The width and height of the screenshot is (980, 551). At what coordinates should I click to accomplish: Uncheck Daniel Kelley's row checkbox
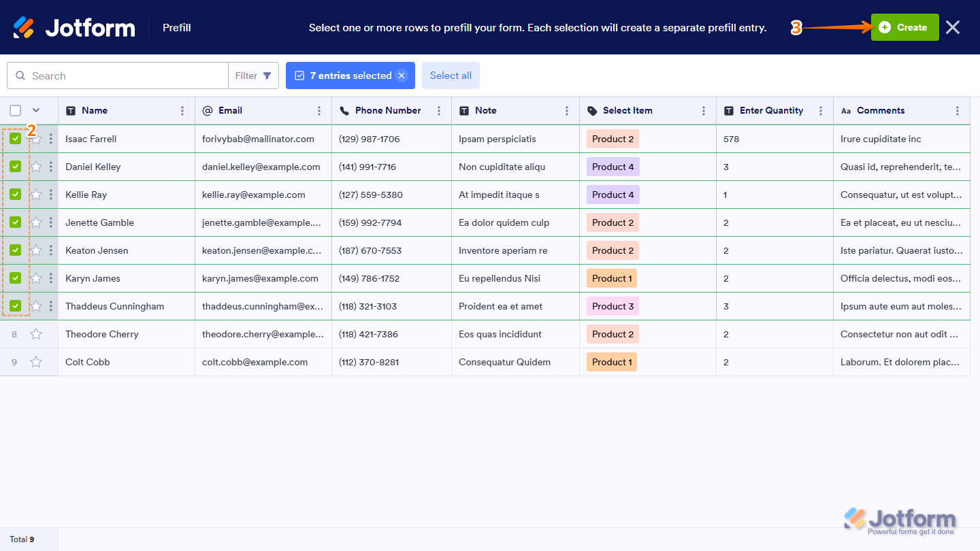click(x=15, y=166)
